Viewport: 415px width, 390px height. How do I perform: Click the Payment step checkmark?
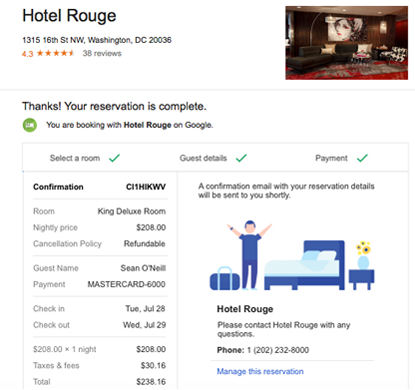point(362,158)
